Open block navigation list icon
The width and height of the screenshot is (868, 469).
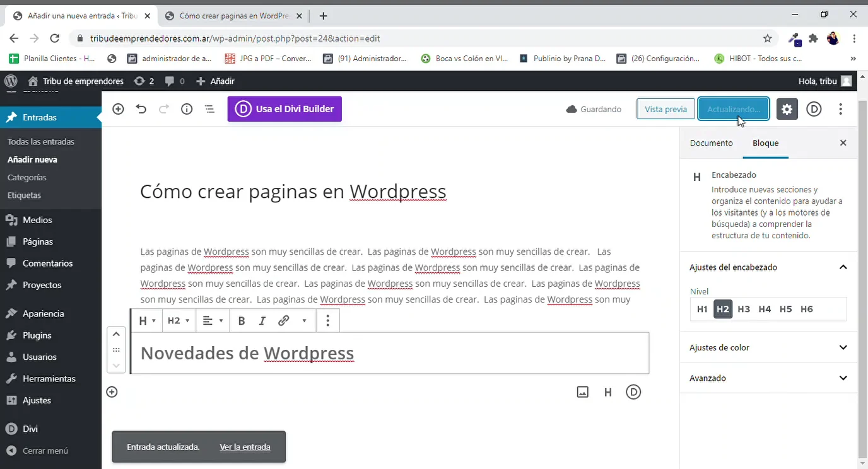point(209,109)
